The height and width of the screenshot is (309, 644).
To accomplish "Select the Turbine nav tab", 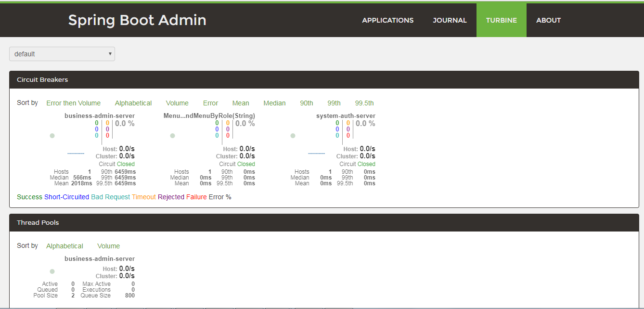I will tap(501, 20).
